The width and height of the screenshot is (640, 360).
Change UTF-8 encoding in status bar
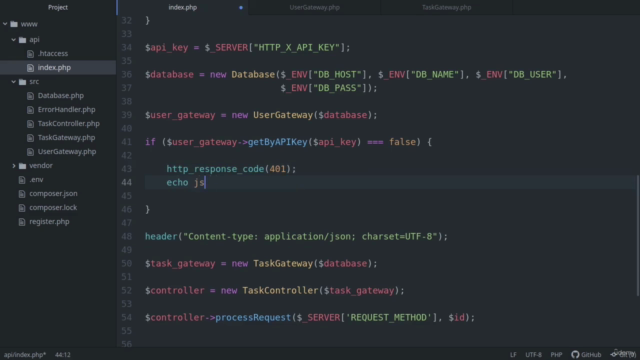533,355
